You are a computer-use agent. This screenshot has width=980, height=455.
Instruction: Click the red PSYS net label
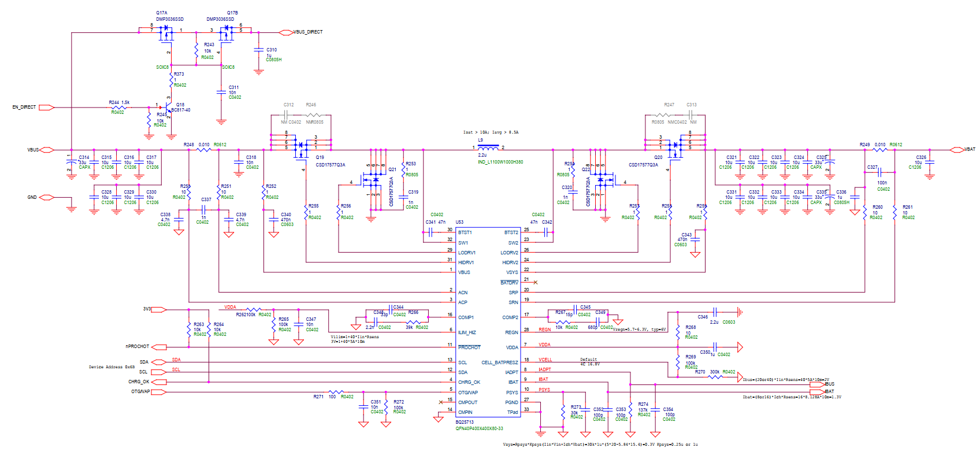(544, 390)
